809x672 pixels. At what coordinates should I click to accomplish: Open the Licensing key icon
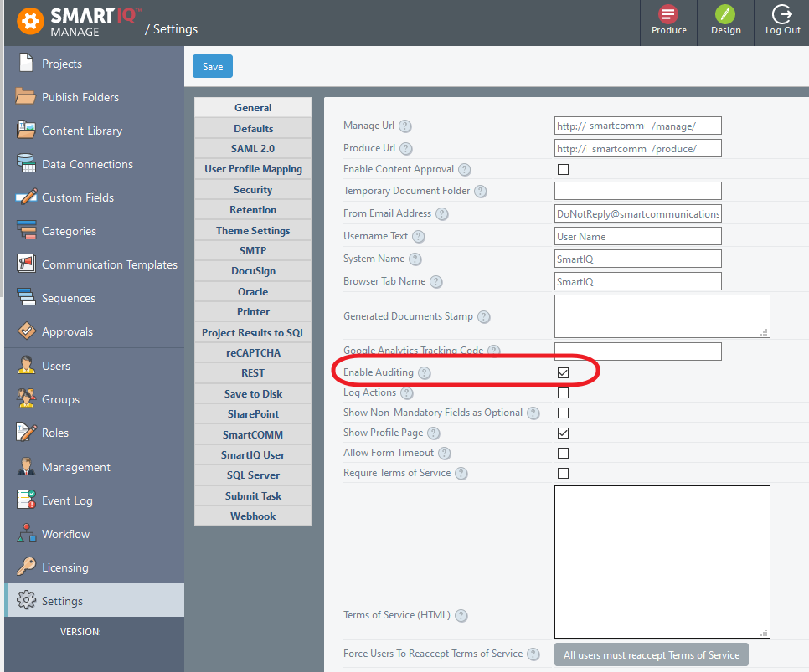pyautogui.click(x=26, y=567)
